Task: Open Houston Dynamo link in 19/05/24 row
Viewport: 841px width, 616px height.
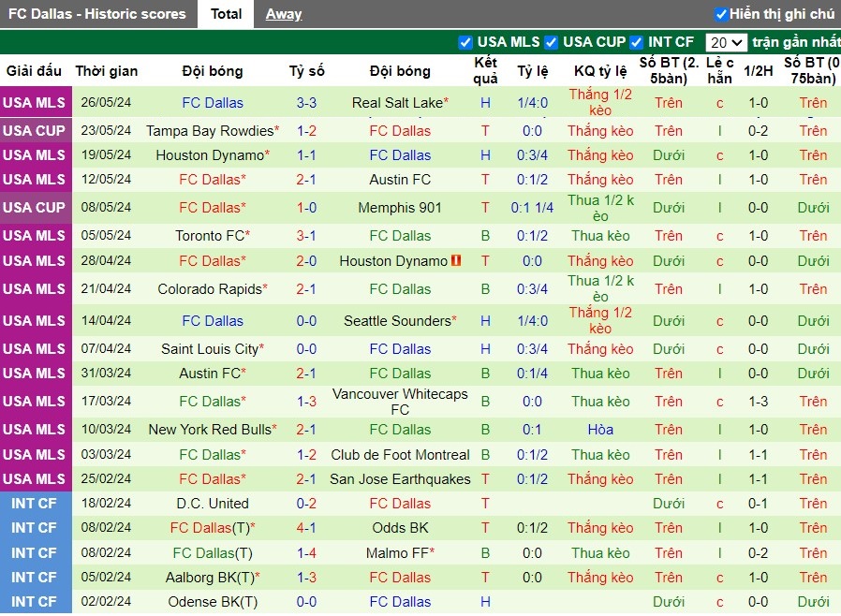Action: tap(210, 155)
